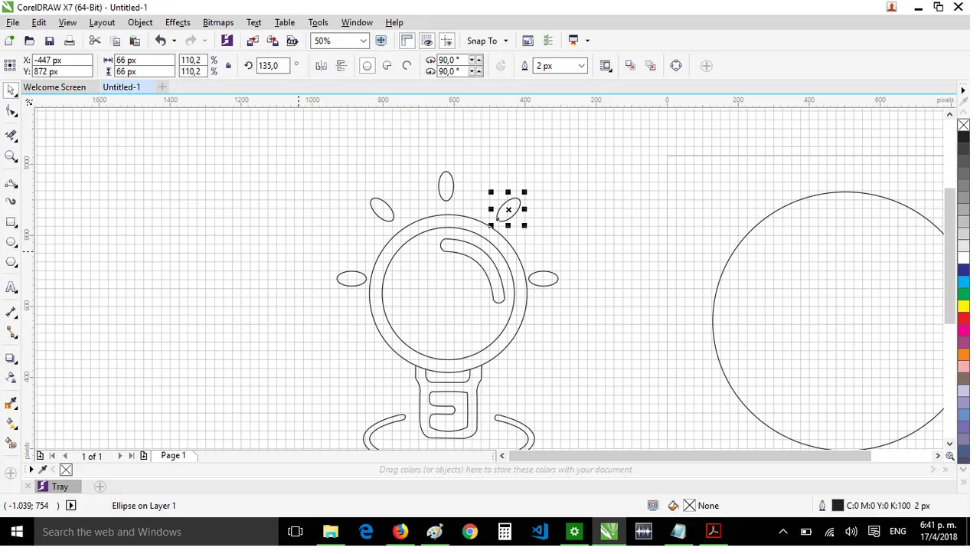Select the Artistic Media tool
Viewport: 980px width, 554px height.
[11, 202]
